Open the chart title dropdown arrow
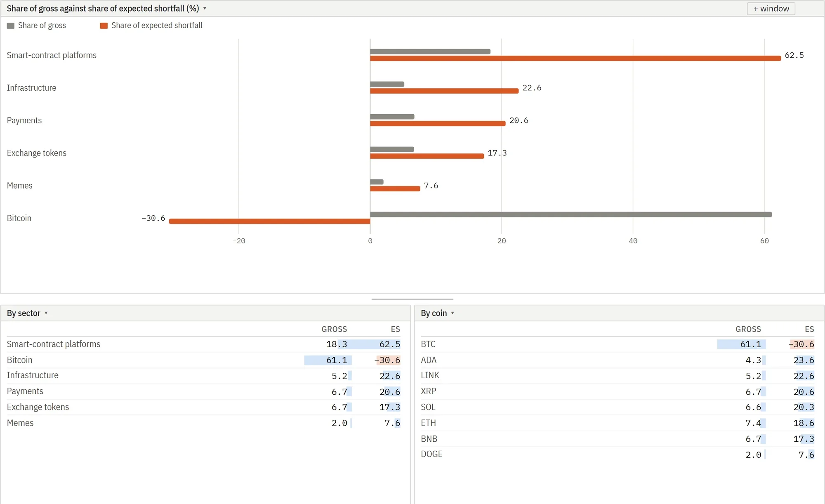825x504 pixels. tap(205, 8)
